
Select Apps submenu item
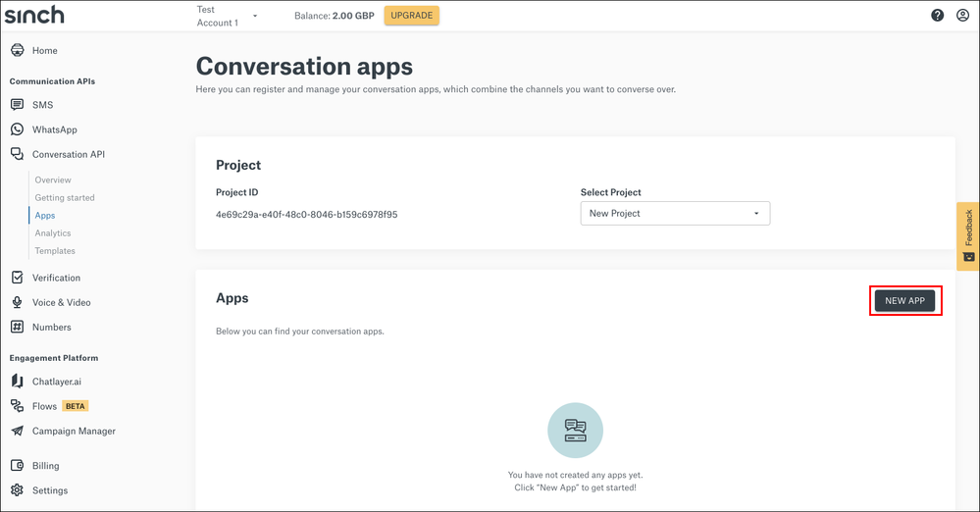[45, 215]
